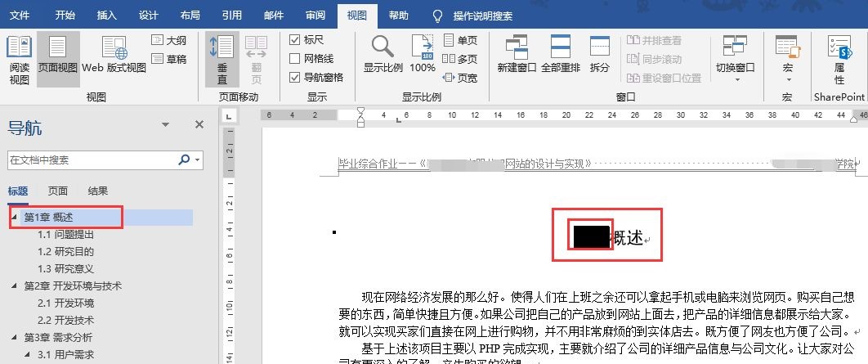This screenshot has height=364, width=868.
Task: Open the navigation pane options arrow
Action: click(x=165, y=124)
